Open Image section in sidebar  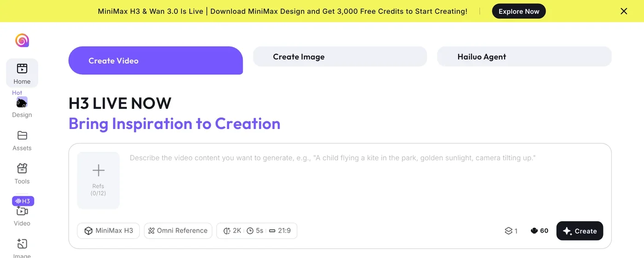tap(22, 248)
